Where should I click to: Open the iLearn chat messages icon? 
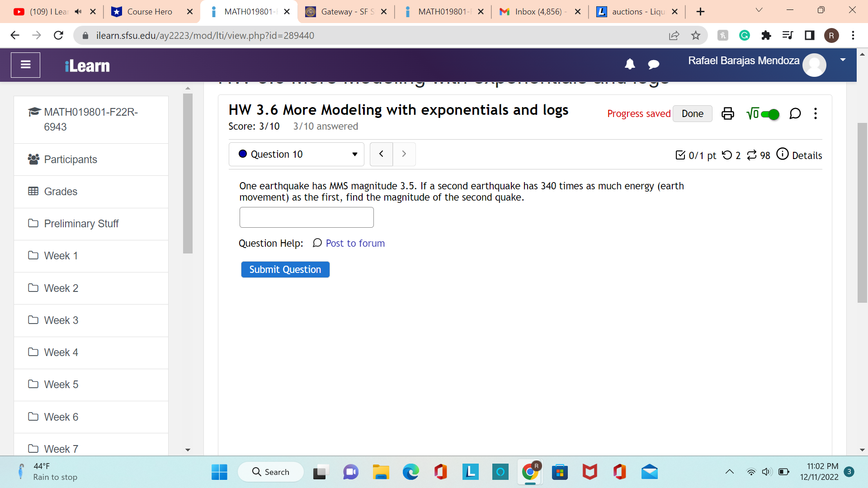coord(653,65)
